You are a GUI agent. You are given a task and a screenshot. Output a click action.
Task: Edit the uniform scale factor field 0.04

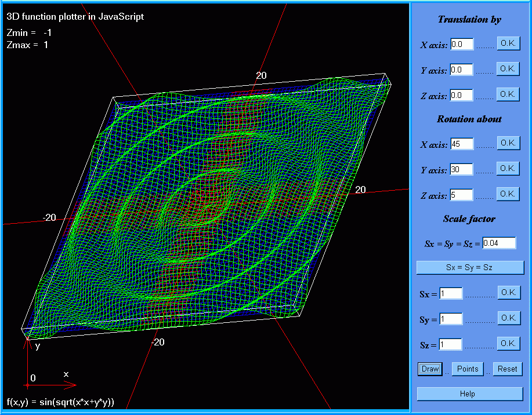pos(499,243)
